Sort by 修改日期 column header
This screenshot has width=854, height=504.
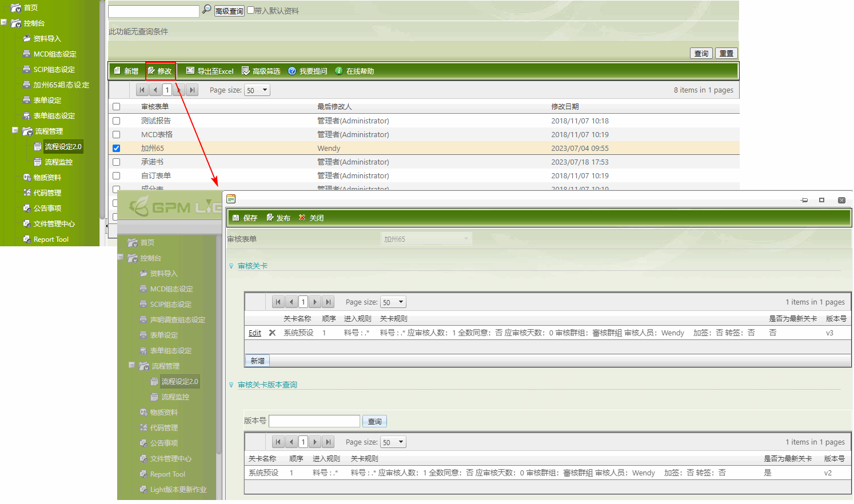pos(565,106)
